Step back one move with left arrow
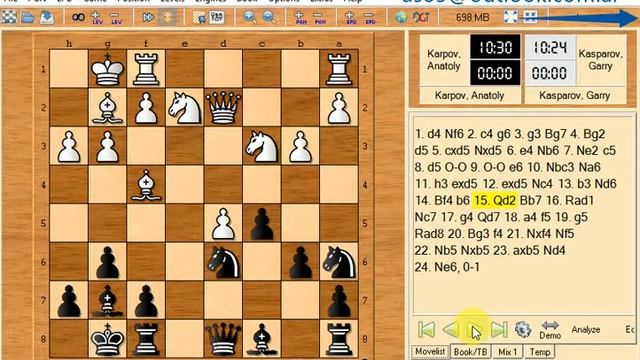This screenshot has width=640, height=360. pos(451,330)
